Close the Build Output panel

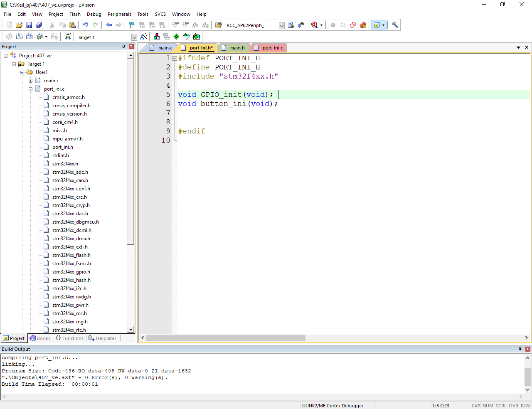(x=528, y=349)
